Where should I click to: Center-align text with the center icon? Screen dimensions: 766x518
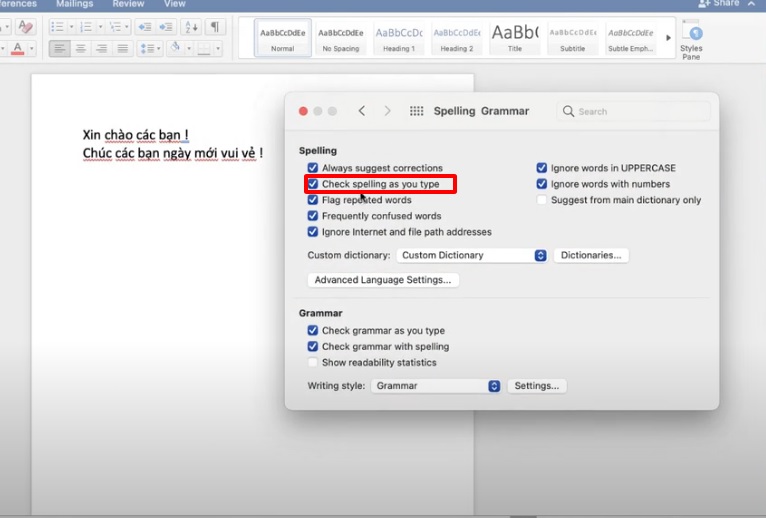(81, 48)
